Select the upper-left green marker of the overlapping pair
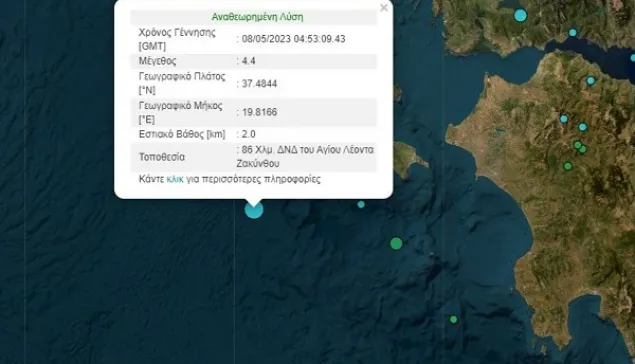The height and width of the screenshot is (364, 635). coord(577,145)
